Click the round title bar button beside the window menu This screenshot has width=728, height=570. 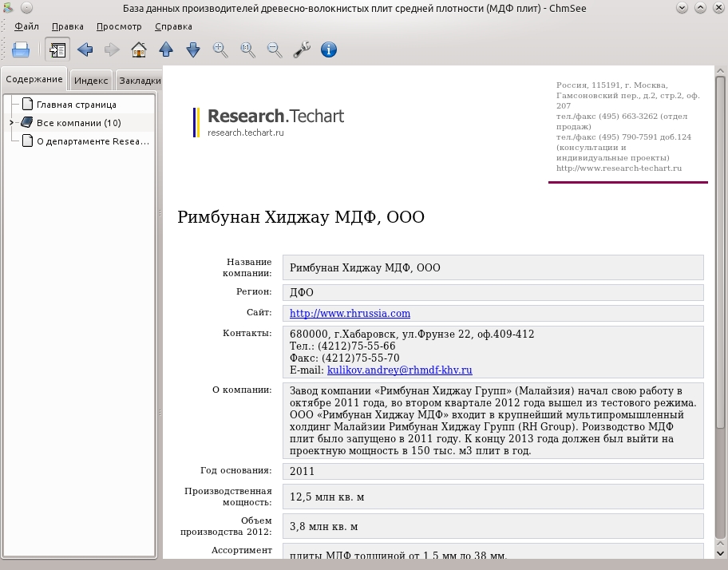[27, 8]
